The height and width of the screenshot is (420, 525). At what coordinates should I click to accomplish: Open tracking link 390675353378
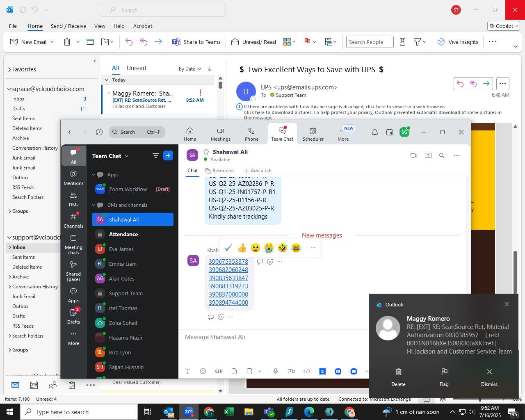(x=228, y=262)
